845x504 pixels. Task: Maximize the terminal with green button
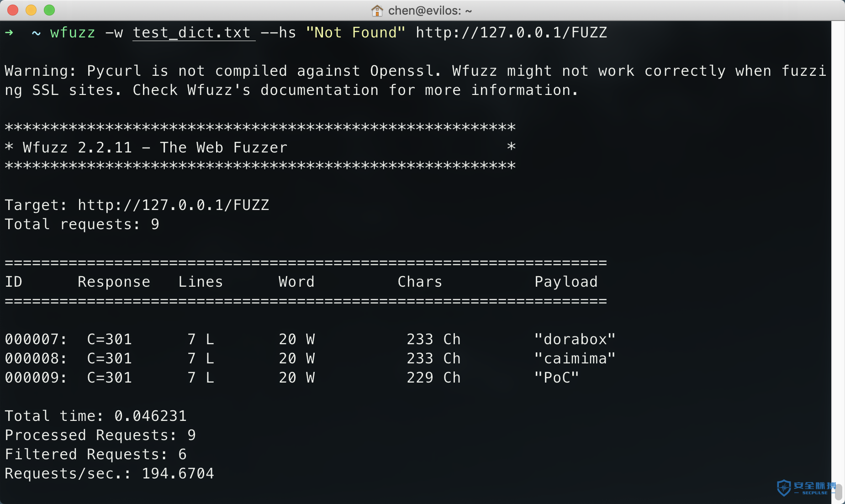point(49,10)
